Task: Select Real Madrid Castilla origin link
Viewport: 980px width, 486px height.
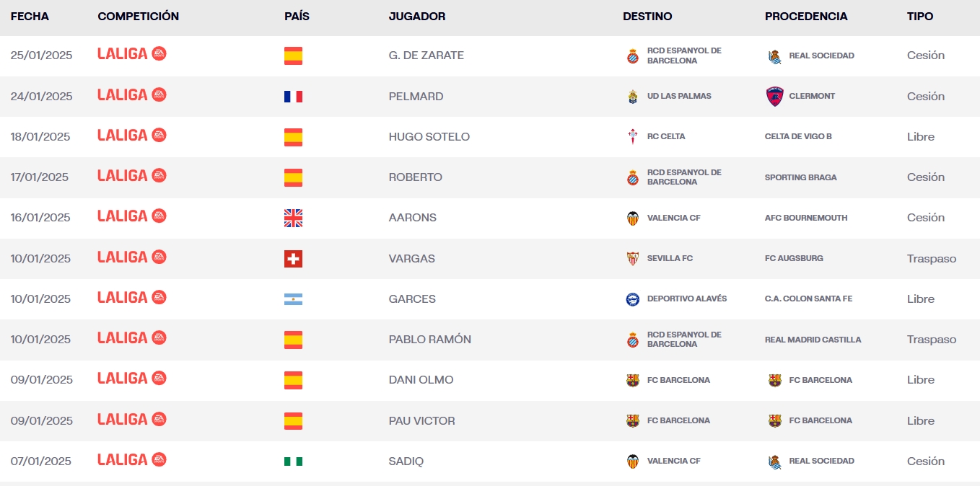Action: pyautogui.click(x=813, y=340)
